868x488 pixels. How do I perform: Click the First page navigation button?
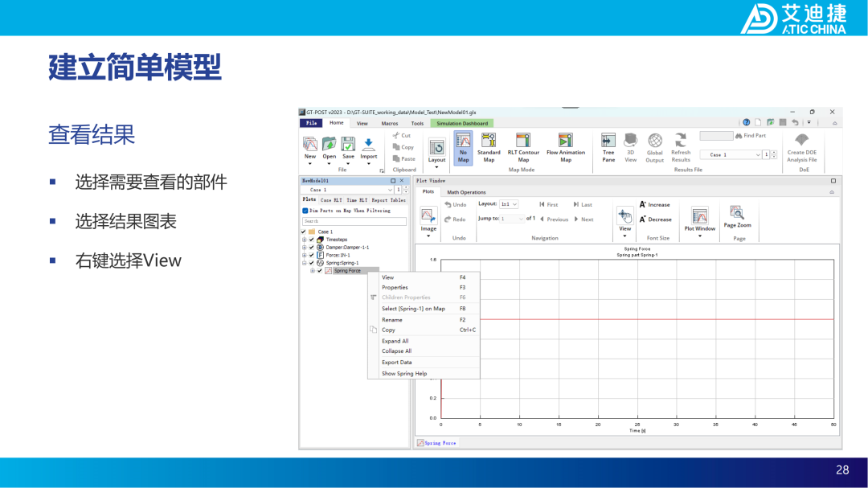[549, 204]
